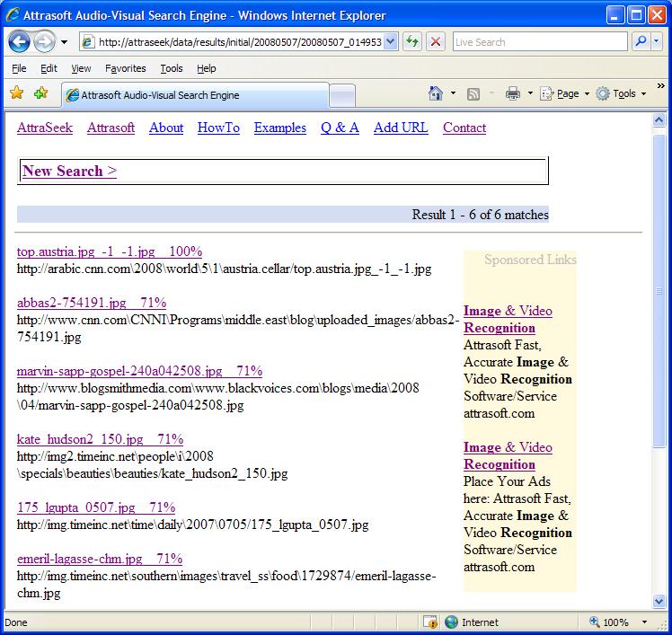
Task: Open result kate_hudson2_150.jpg 71%
Action: (x=101, y=439)
